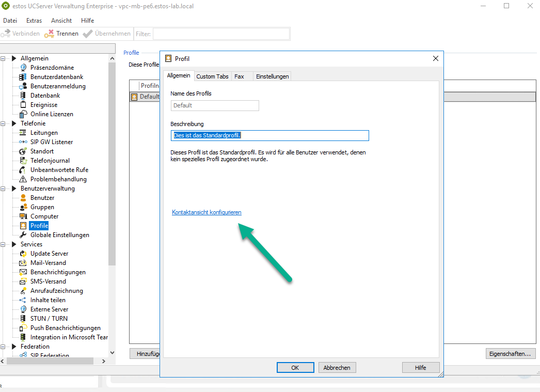Click the Globale Einstellungen wrench icon

point(23,235)
